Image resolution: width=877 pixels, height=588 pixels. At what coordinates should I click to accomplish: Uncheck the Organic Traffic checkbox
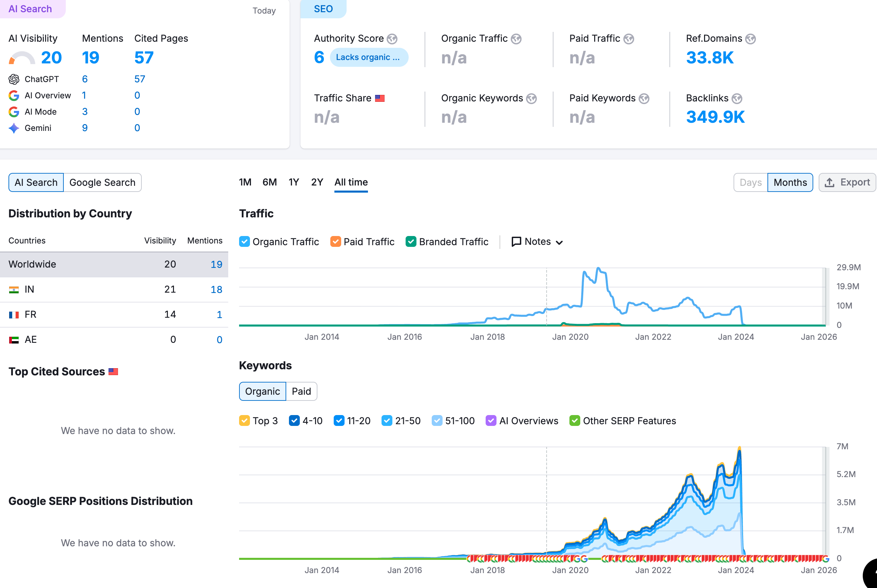tap(245, 241)
